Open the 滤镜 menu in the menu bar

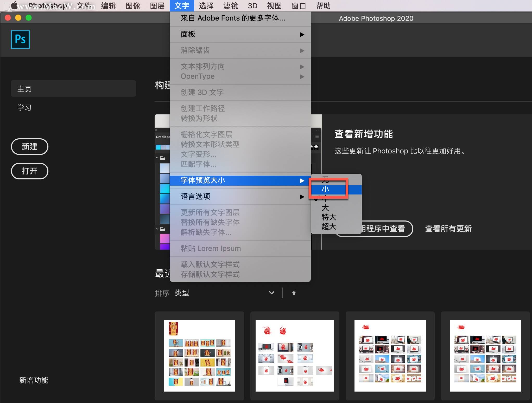[230, 5]
